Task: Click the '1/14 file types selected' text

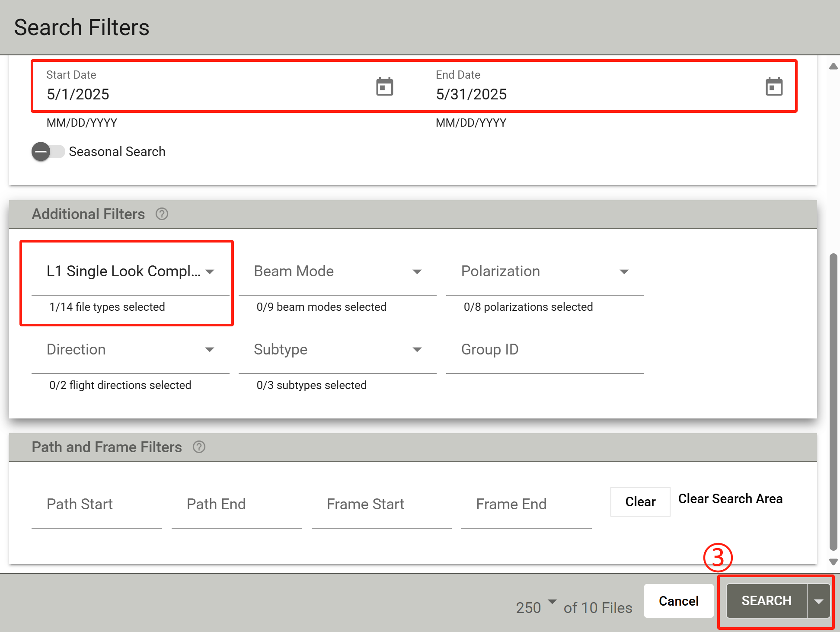Action: pos(107,307)
